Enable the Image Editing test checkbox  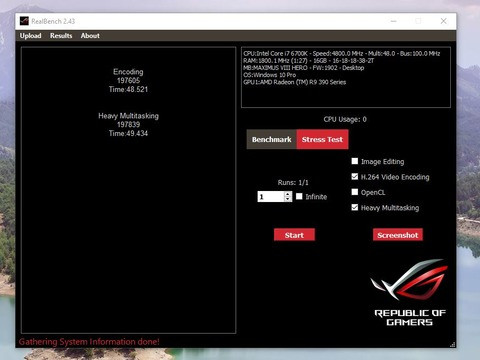(355, 161)
